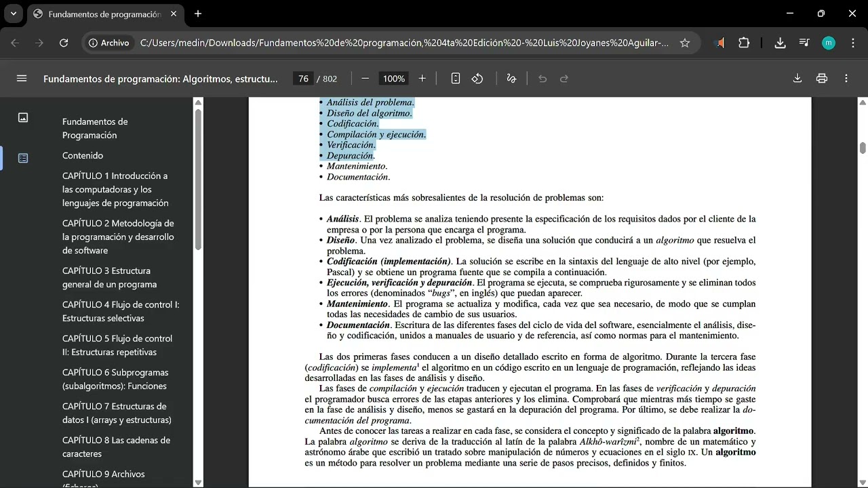Undo the last PDF annotation
The width and height of the screenshot is (868, 488).
[542, 79]
